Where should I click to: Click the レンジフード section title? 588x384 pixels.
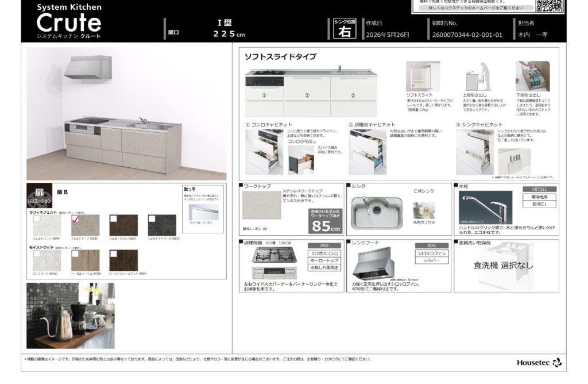(365, 243)
